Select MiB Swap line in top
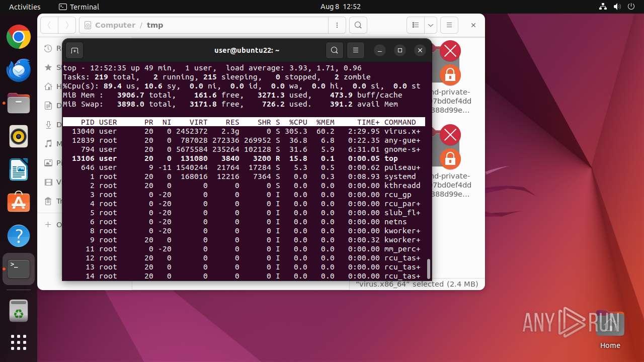This screenshot has width=644, height=362. click(230, 104)
